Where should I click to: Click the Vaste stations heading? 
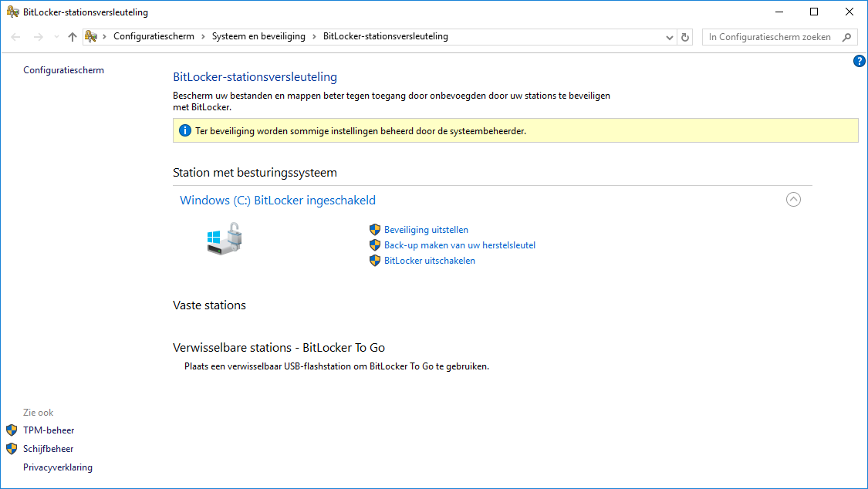209,305
